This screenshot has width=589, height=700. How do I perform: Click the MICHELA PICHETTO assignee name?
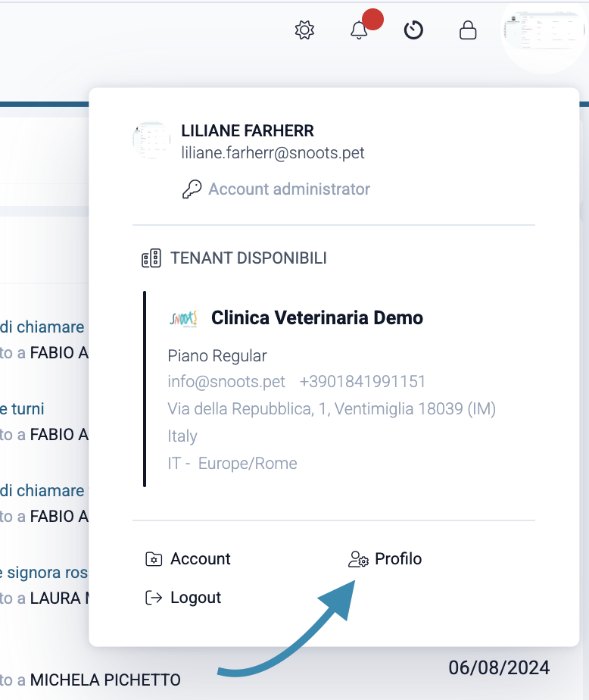tap(105, 680)
